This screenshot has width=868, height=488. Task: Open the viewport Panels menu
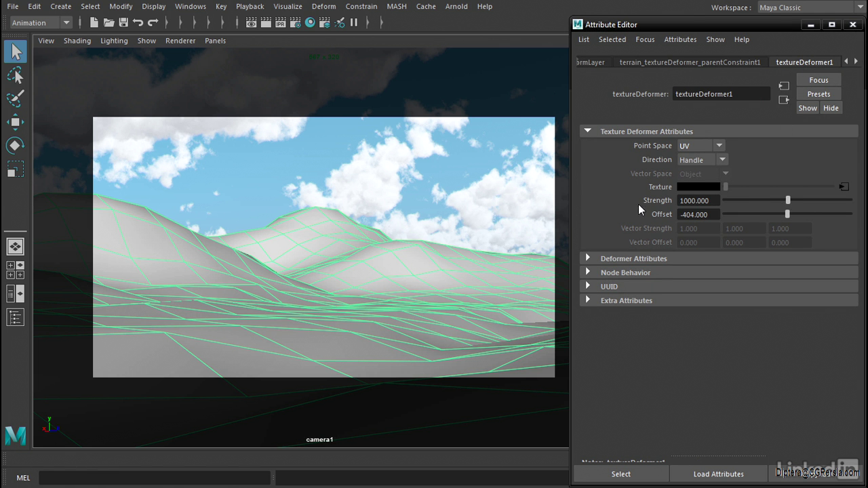click(215, 41)
